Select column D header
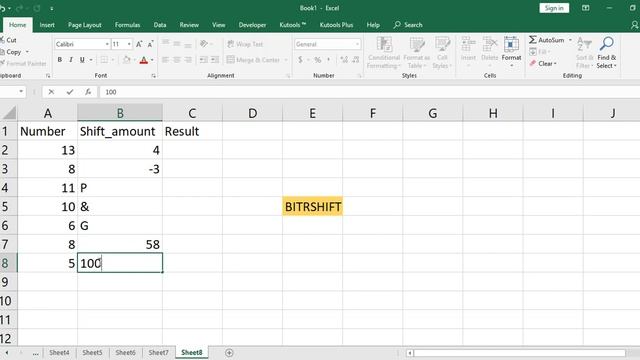Image resolution: width=640 pixels, height=360 pixels. coord(252,113)
